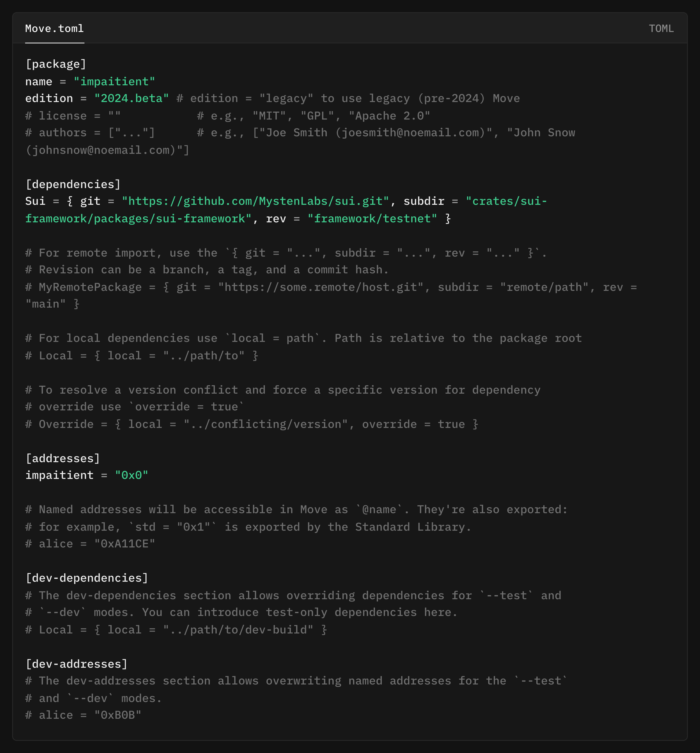This screenshot has width=700, height=753.
Task: Click the "Revision can be a branch" comment
Action: pos(207,270)
